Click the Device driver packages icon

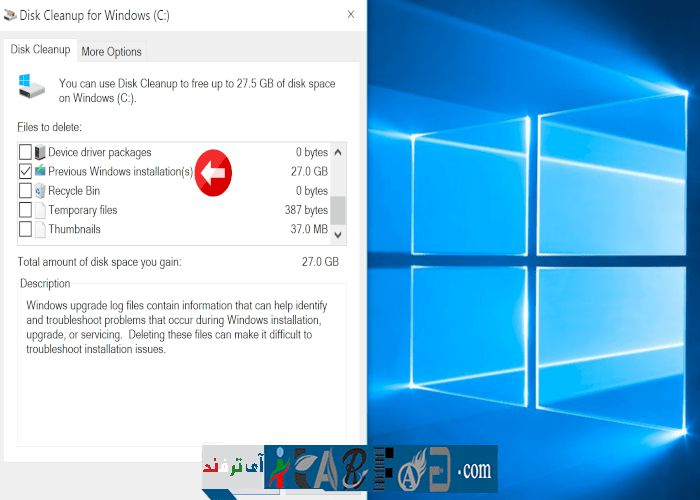(x=40, y=153)
